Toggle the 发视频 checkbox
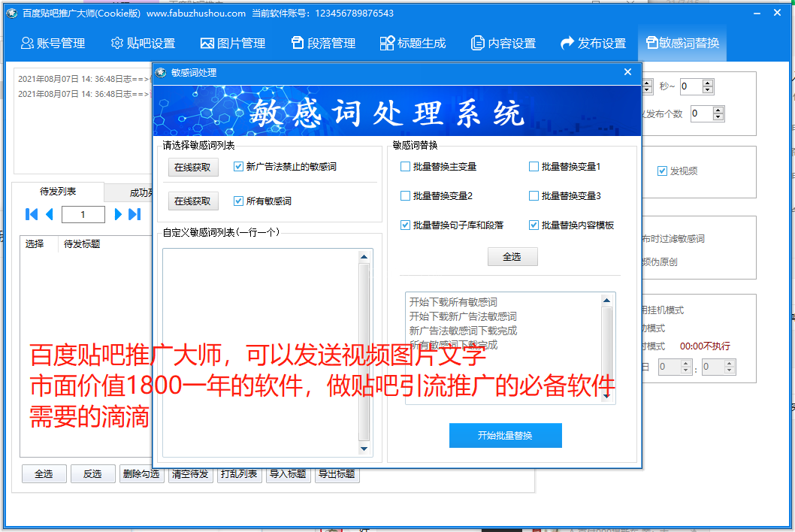The height and width of the screenshot is (532, 795). pyautogui.click(x=662, y=171)
